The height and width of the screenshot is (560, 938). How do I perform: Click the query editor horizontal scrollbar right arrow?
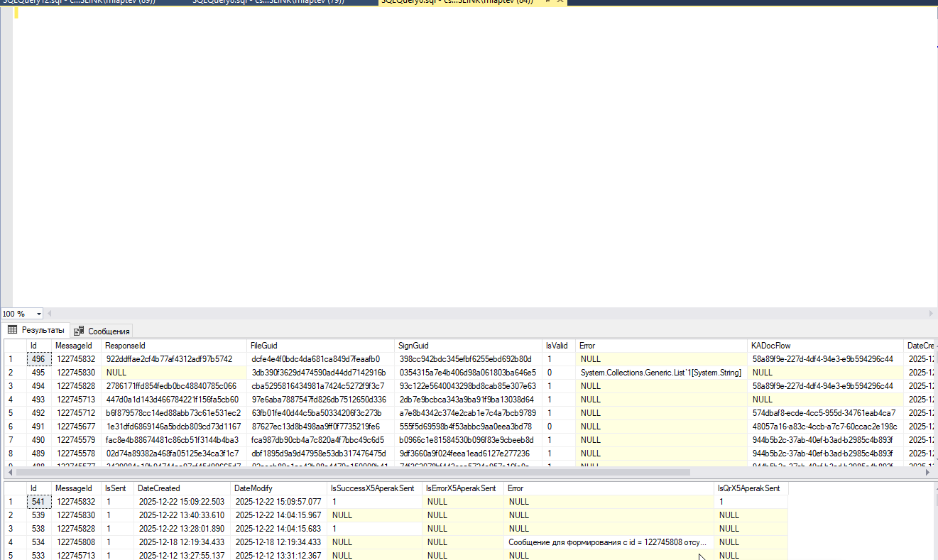tap(931, 314)
